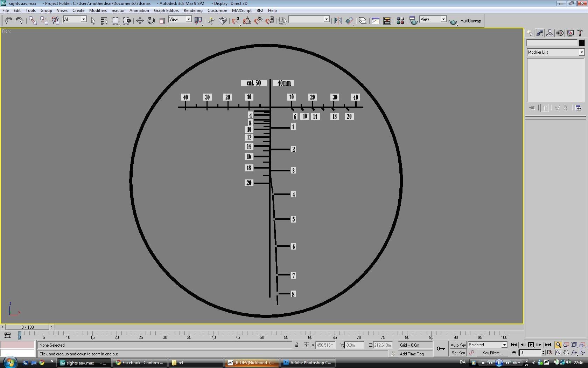This screenshot has width=588, height=368.
Task: Toggle the selection lock padlock
Action: pyautogui.click(x=297, y=345)
